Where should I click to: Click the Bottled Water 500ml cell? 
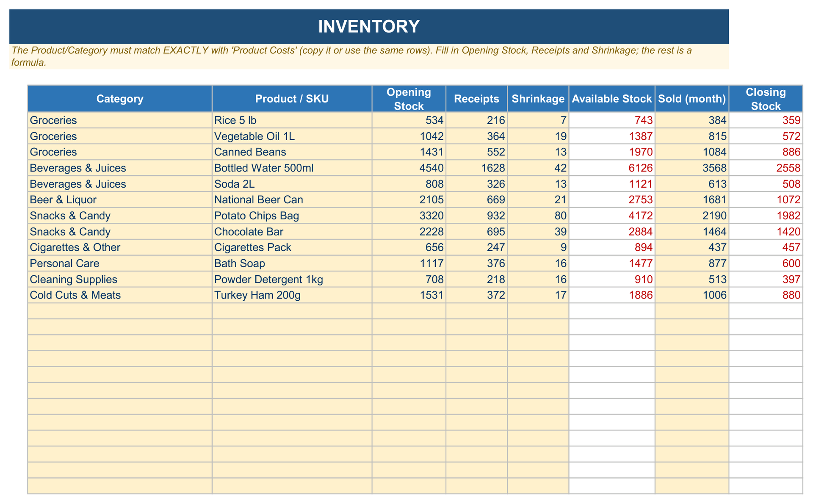[292, 168]
